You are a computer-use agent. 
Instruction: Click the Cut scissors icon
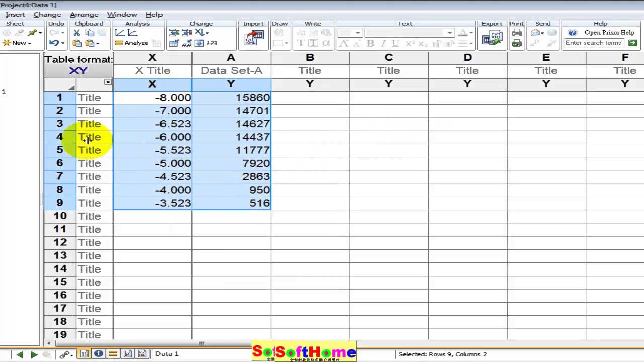[x=77, y=33]
